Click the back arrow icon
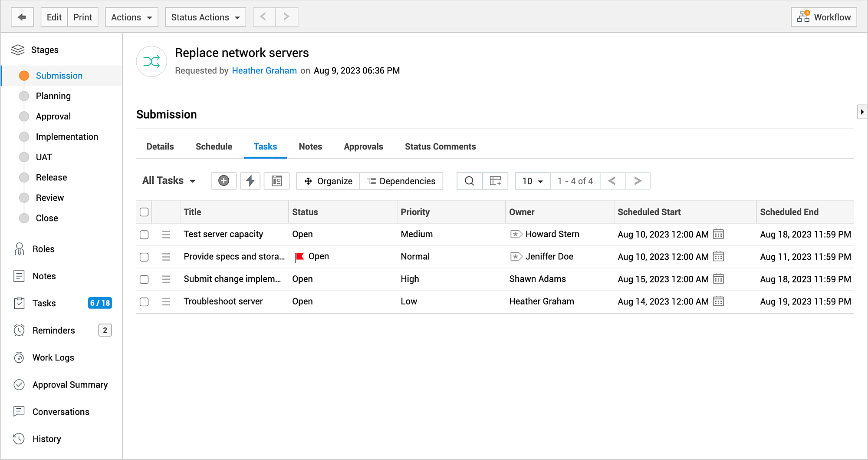Screen dimensions: 868x460 pyautogui.click(x=22, y=17)
